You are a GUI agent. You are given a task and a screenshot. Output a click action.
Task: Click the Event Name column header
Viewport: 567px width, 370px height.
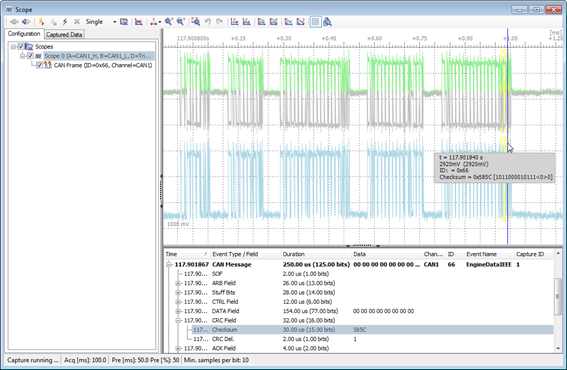pos(489,254)
